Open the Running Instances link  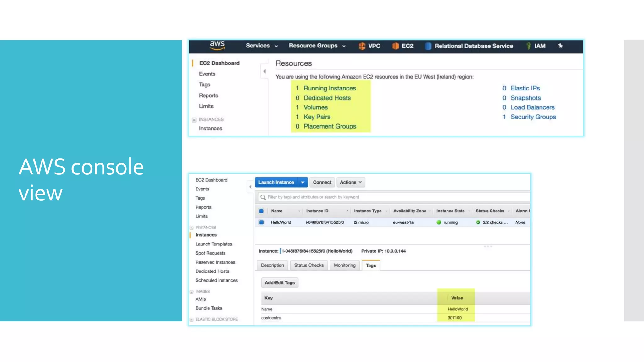(x=330, y=89)
